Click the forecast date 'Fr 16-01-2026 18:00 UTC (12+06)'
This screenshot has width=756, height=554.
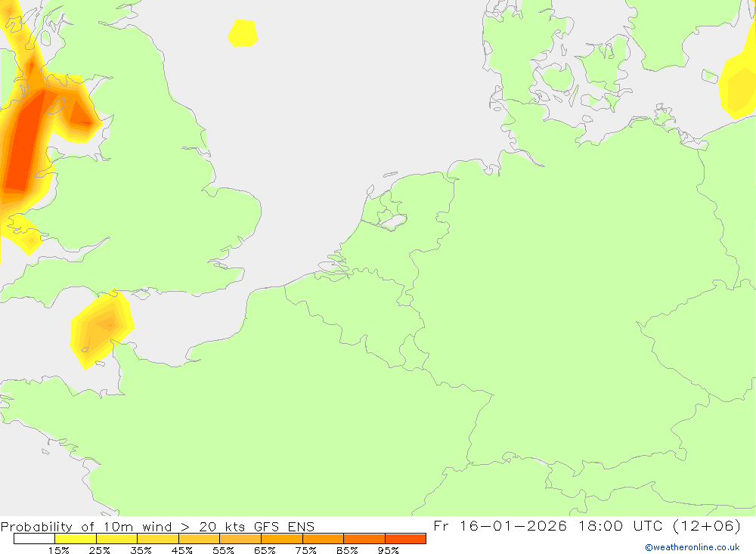point(587,525)
